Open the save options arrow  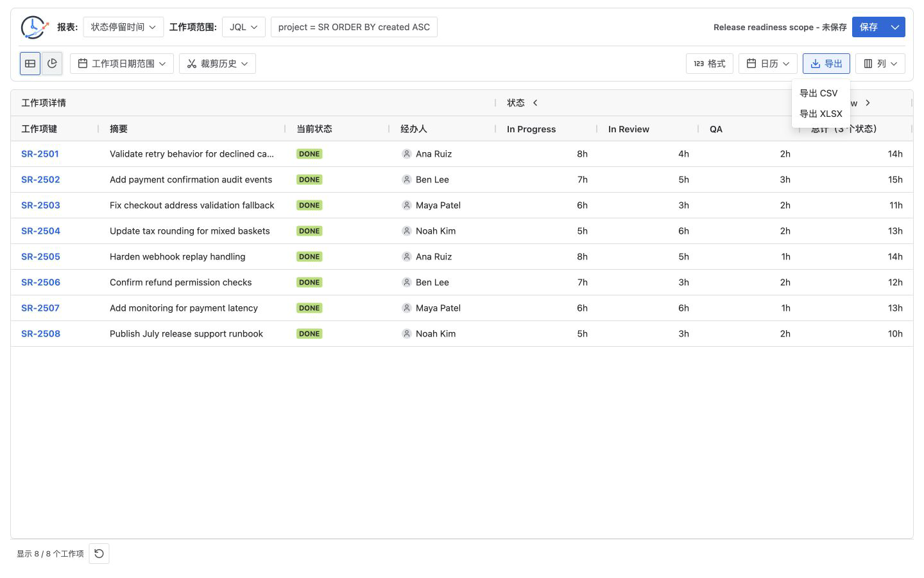(895, 27)
